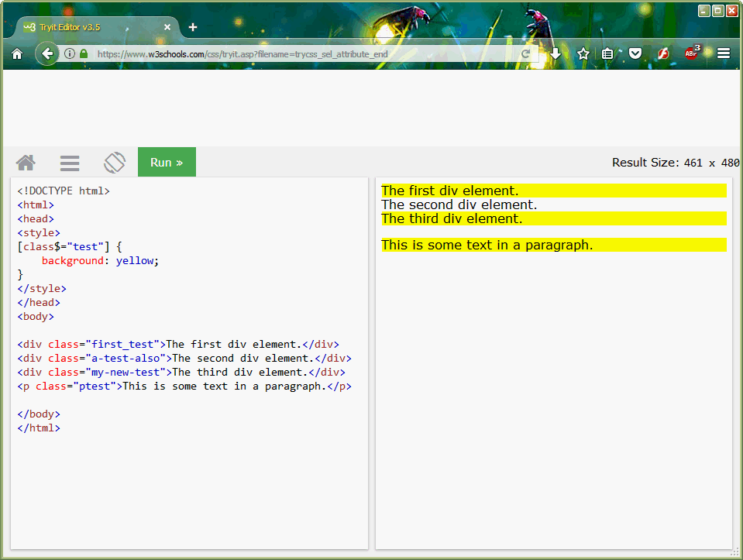Open the TryIt editor hamburger menu

[x=69, y=162]
